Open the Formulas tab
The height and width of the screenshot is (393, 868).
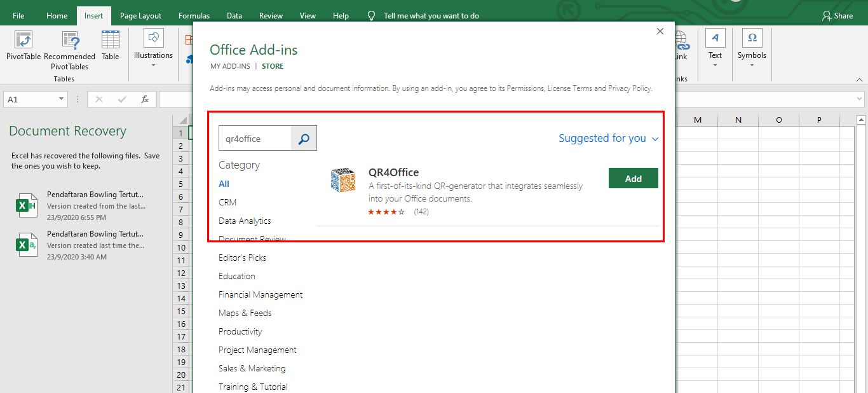coord(194,16)
